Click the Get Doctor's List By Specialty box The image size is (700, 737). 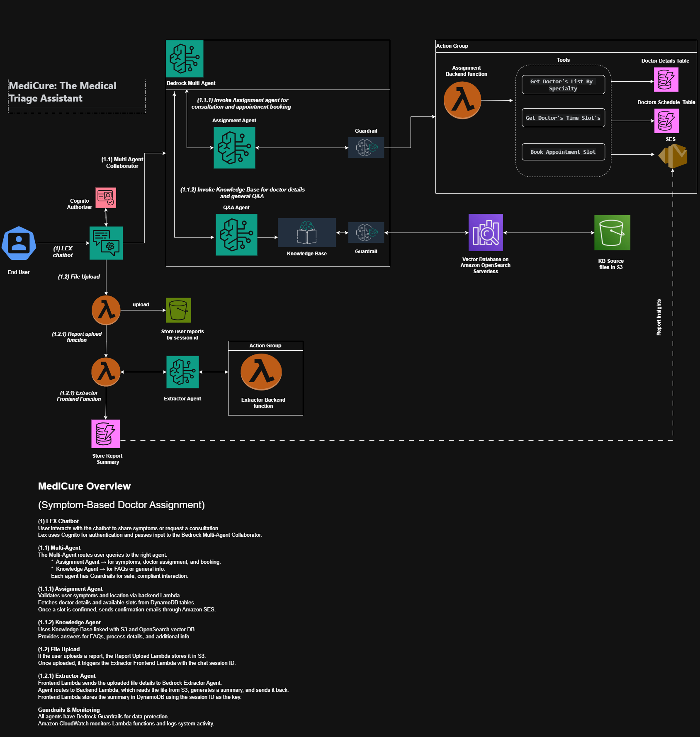(x=563, y=85)
